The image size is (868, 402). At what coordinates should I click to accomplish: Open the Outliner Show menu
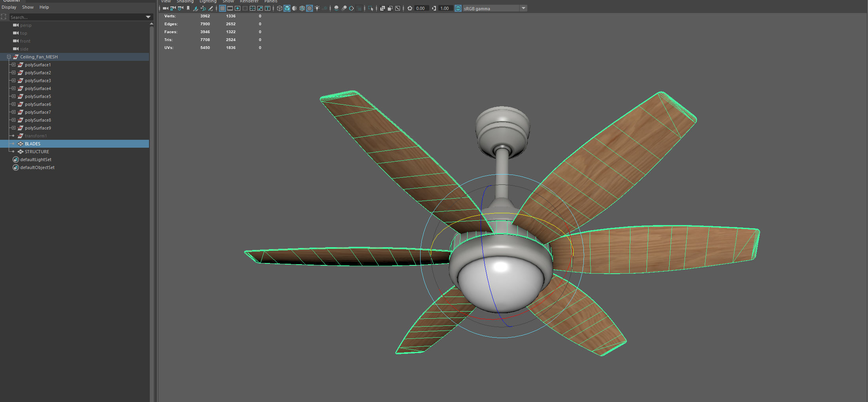click(28, 7)
